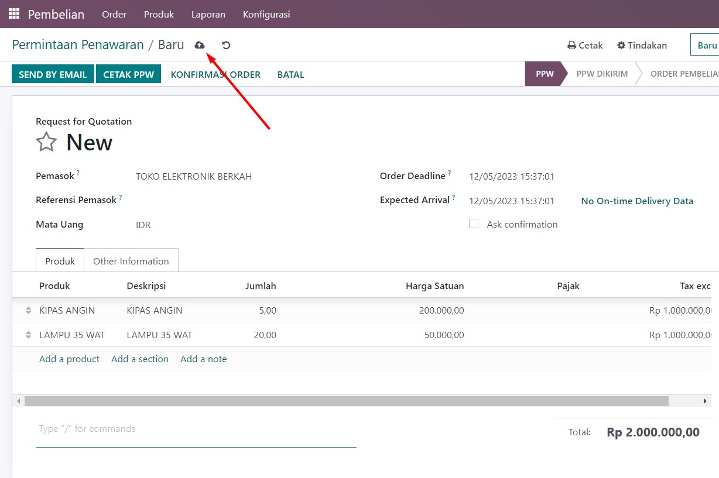This screenshot has height=478, width=719.
Task: Click SEND BY EMAIL button
Action: click(x=53, y=74)
